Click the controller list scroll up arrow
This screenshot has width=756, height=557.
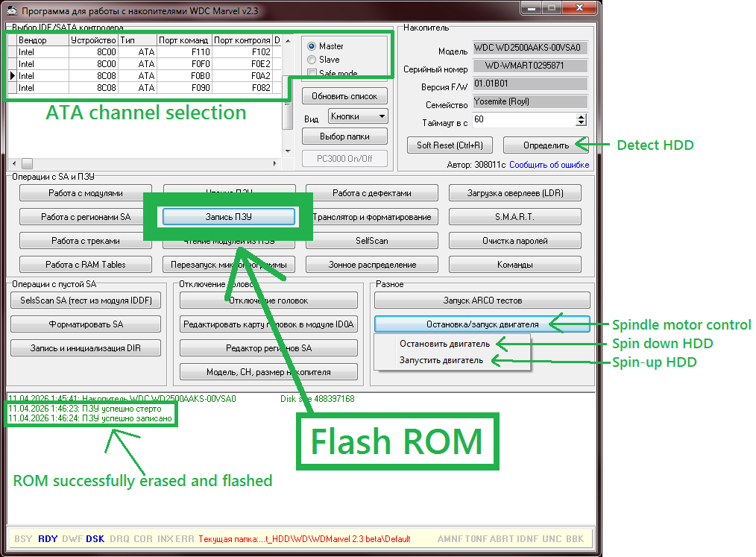click(288, 40)
